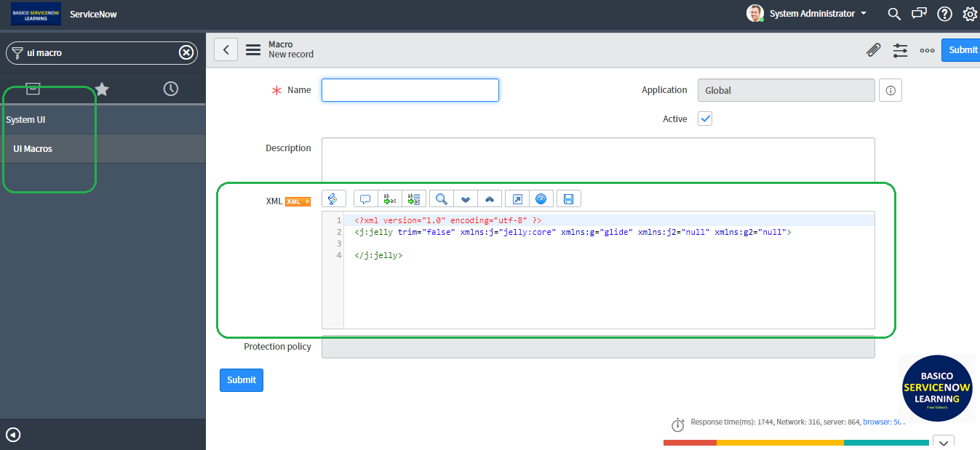
Task: Click the Protection policy field
Action: click(598, 347)
